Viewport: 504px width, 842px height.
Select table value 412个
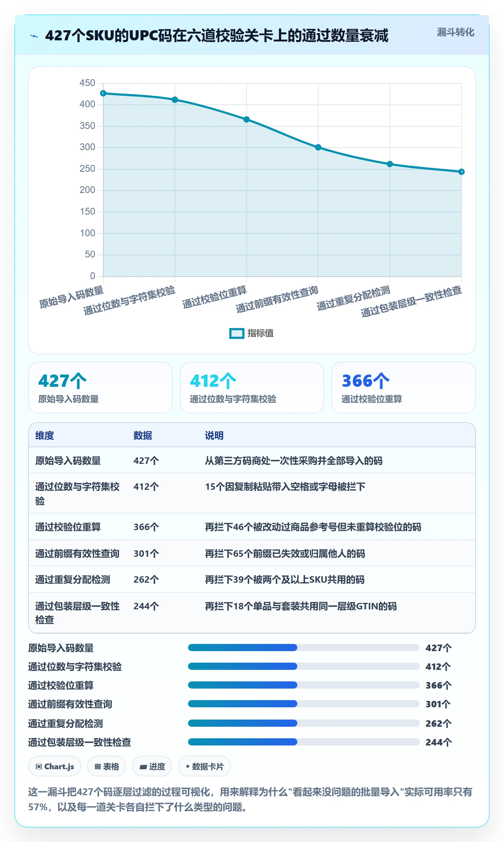click(146, 487)
